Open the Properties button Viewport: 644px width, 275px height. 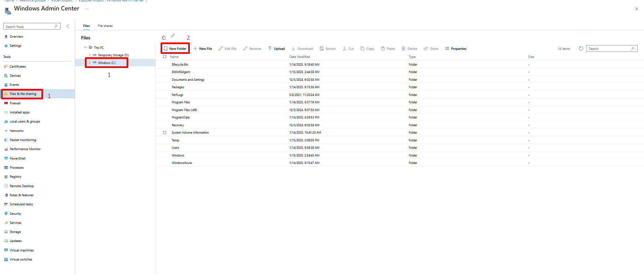tap(455, 49)
